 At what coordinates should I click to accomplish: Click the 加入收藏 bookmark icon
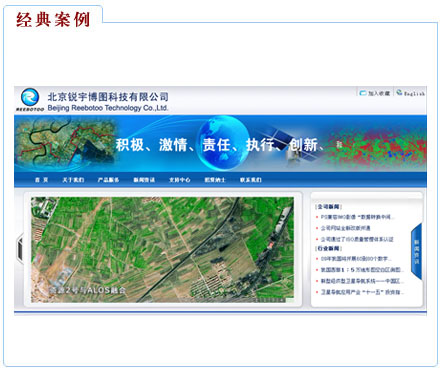[363, 93]
